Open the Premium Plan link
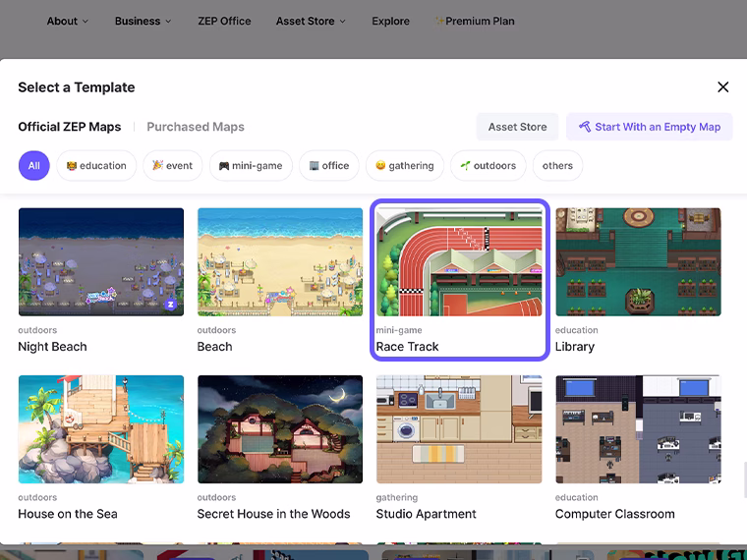Viewport: 747px width, 560px height. (476, 21)
